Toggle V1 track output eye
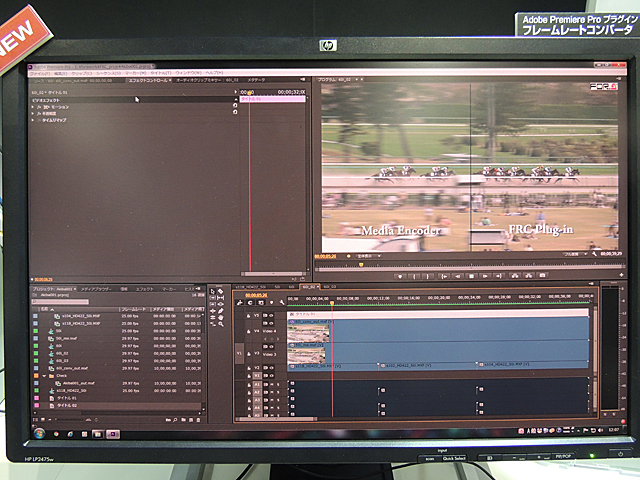640x480 pixels. click(271, 375)
